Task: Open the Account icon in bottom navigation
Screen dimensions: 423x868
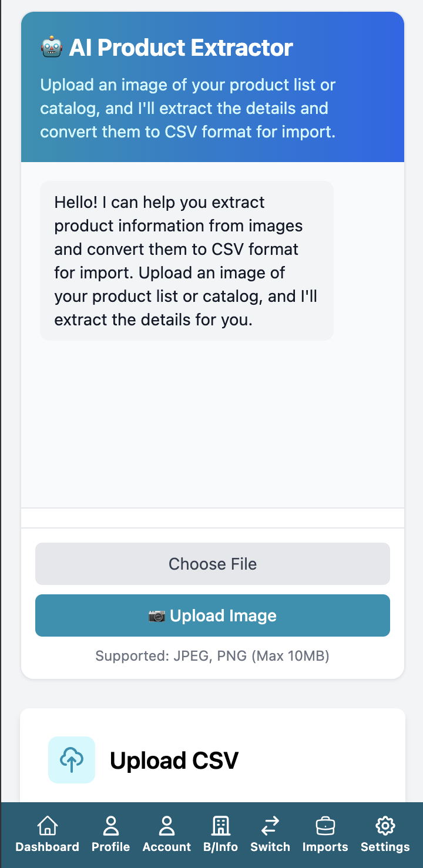Action: (x=167, y=825)
